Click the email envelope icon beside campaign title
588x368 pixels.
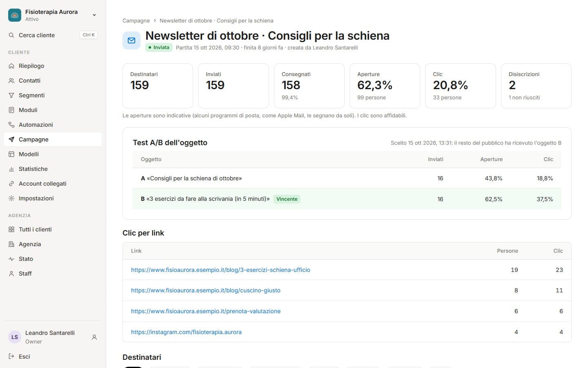click(x=131, y=40)
